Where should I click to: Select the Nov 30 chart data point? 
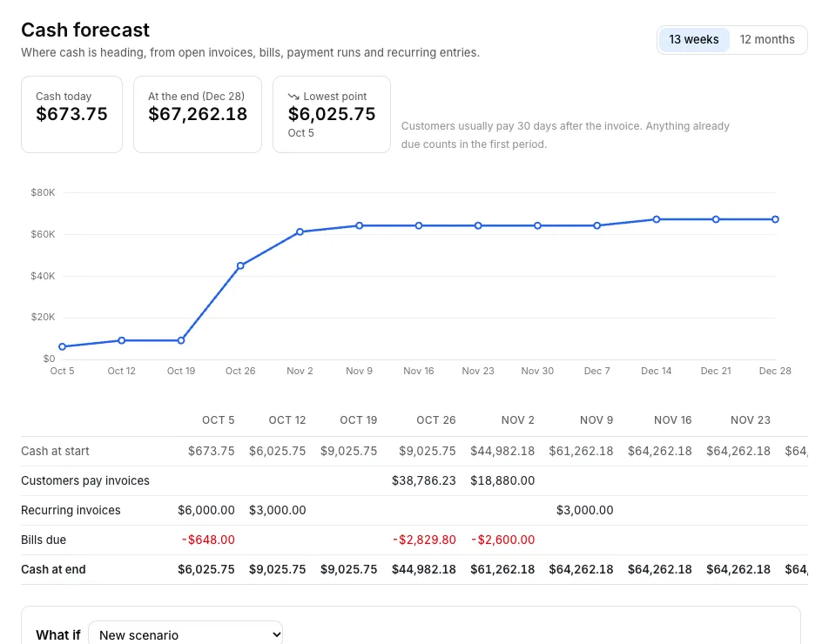537,225
